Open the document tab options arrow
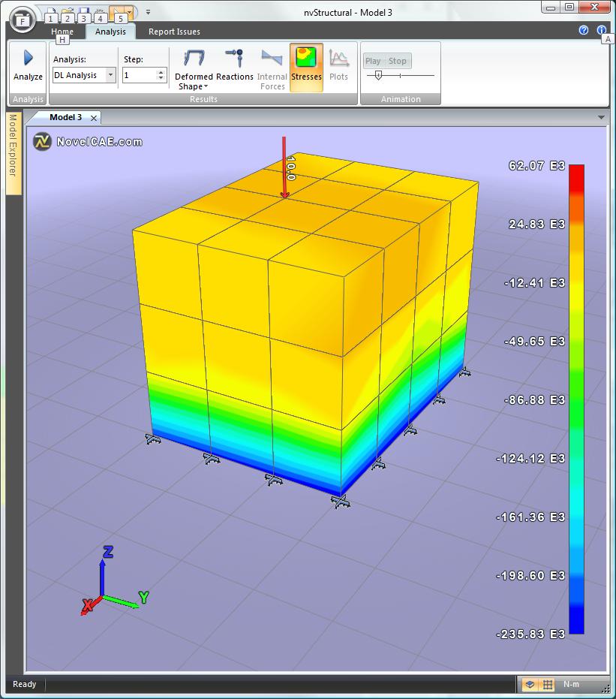 coord(602,118)
